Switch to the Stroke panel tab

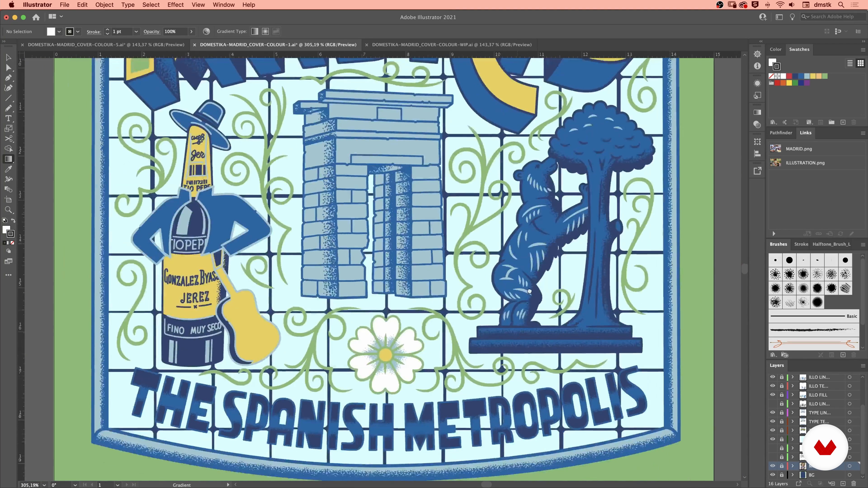(x=801, y=244)
